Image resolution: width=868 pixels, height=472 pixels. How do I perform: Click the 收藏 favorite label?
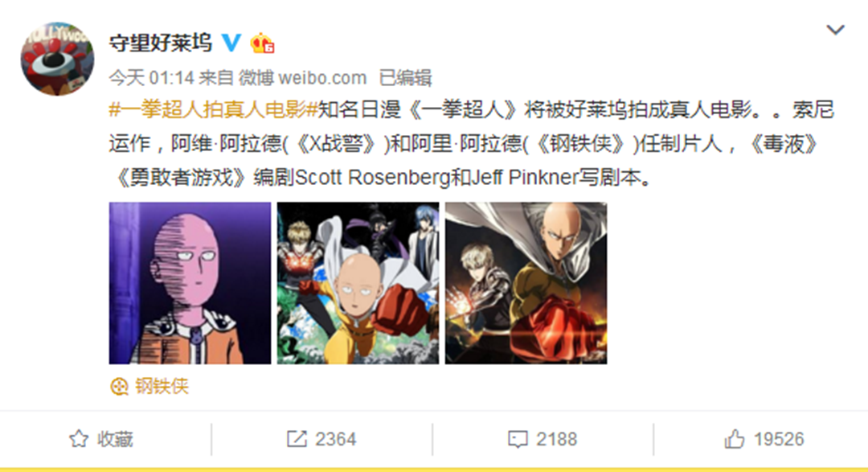[x=115, y=439]
